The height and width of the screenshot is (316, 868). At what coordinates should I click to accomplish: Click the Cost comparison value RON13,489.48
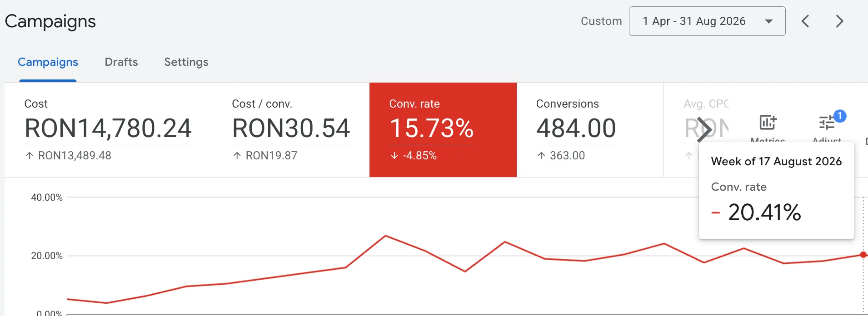[75, 156]
